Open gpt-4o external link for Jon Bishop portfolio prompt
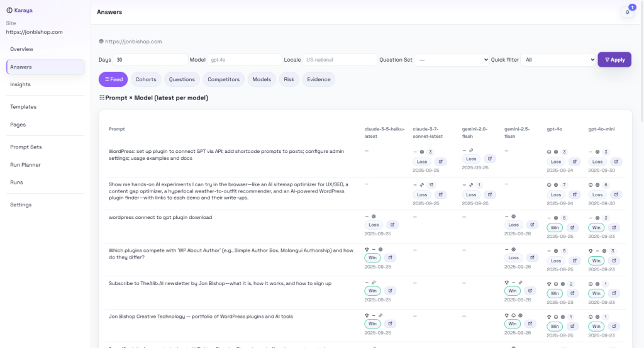Viewport: 644px width, 348px height. (572, 326)
